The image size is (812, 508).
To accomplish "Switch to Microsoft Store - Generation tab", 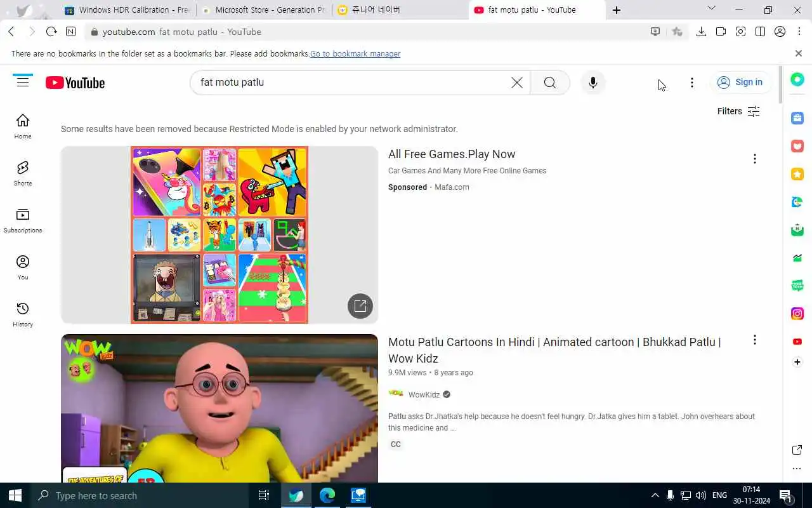I will coord(263,10).
